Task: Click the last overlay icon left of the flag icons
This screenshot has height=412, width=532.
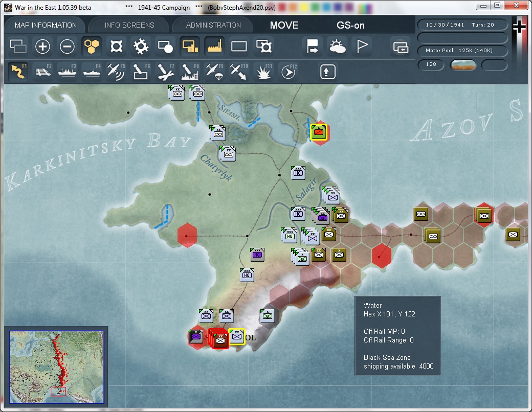Action: click(x=263, y=47)
